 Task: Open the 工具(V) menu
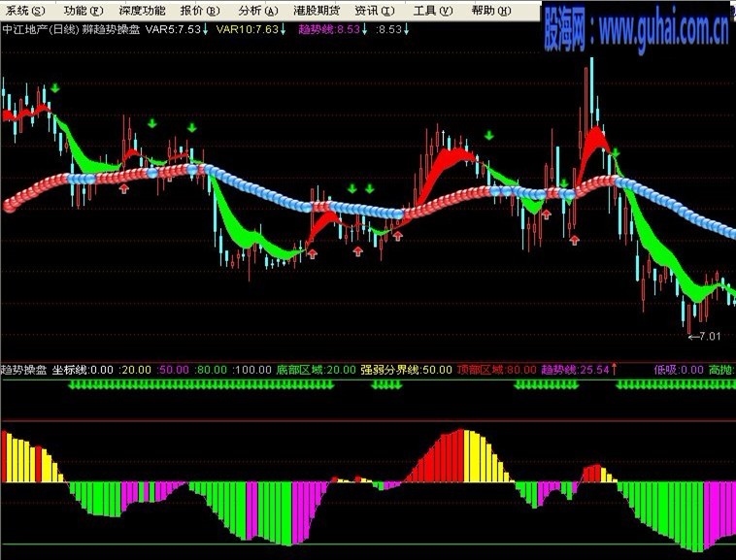tap(433, 11)
